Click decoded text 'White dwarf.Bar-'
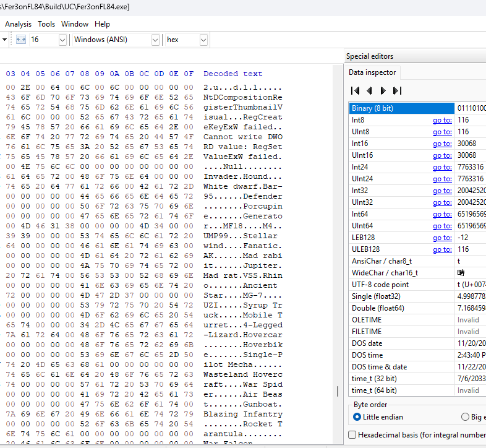Screen dimensions: 486x448 [242, 186]
